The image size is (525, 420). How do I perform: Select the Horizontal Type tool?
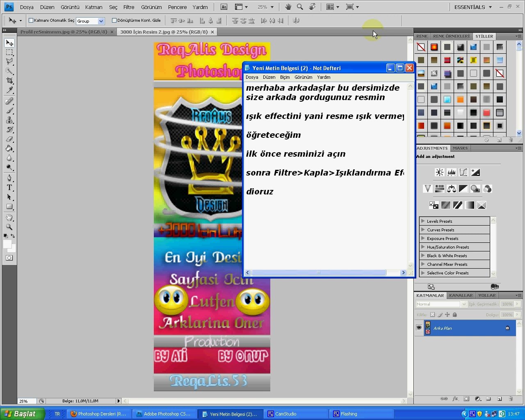9,187
